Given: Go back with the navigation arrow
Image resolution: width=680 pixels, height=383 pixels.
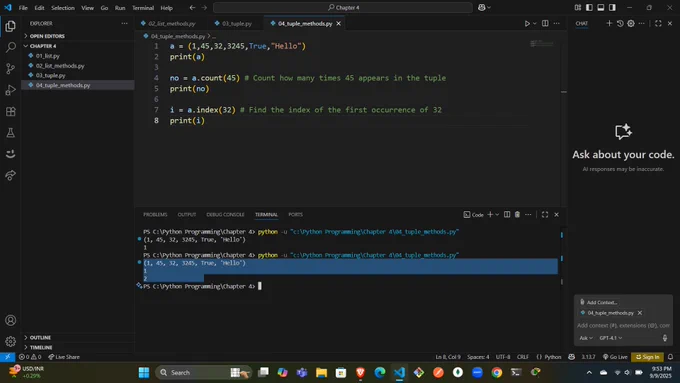Looking at the screenshot, I should coord(193,7).
